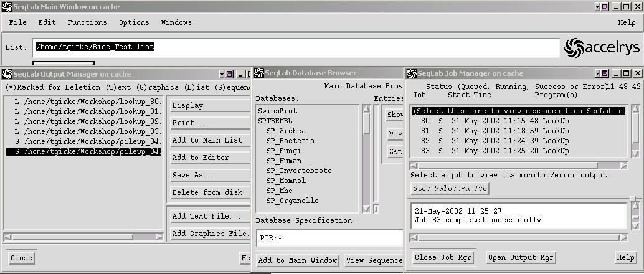Open the Edit menu

pos(47,22)
